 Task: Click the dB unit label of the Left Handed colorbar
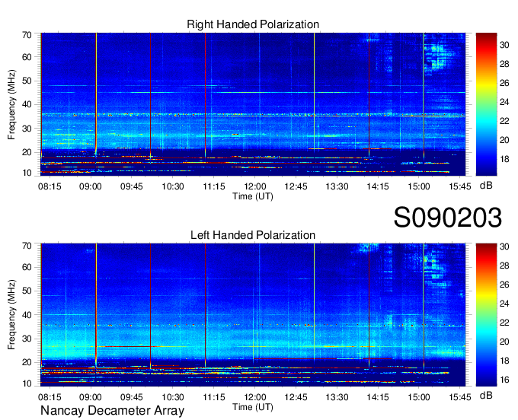click(x=486, y=395)
